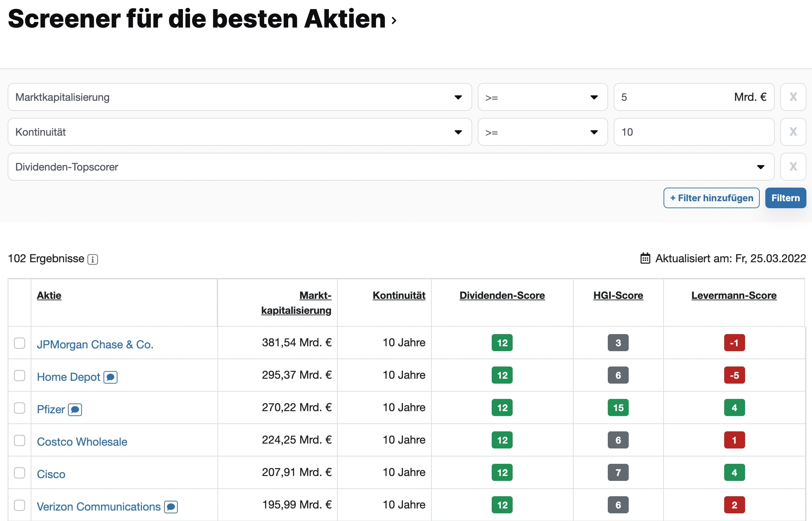
Task: Open the operator dropdown for Kontinuität
Action: (x=543, y=132)
